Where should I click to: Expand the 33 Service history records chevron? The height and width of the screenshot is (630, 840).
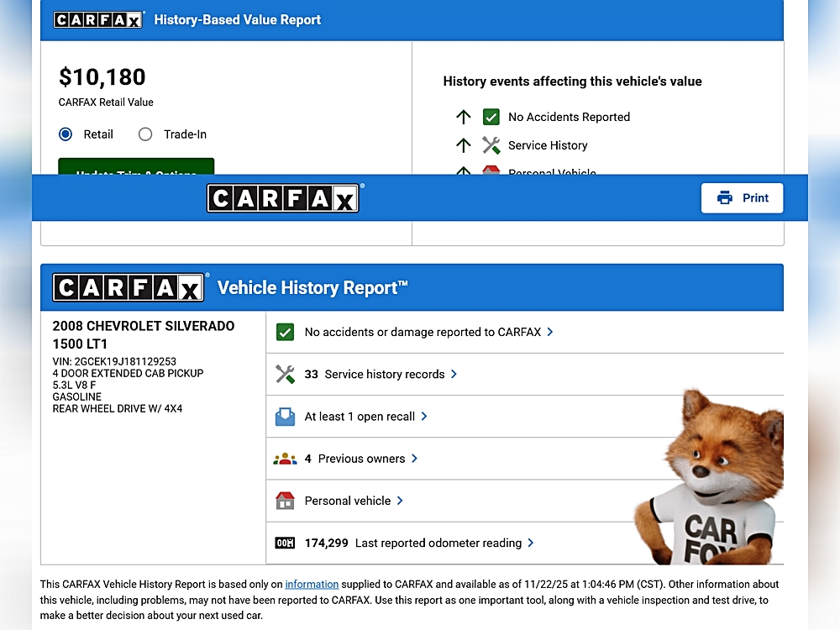454,375
